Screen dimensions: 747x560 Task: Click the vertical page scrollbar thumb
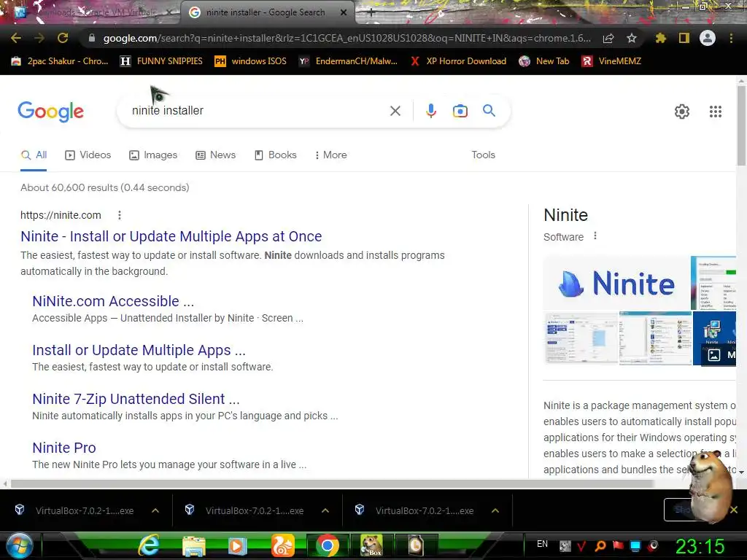pyautogui.click(x=741, y=125)
